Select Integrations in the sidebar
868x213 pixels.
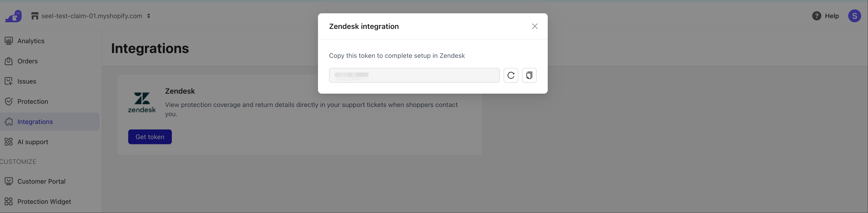[x=35, y=121]
